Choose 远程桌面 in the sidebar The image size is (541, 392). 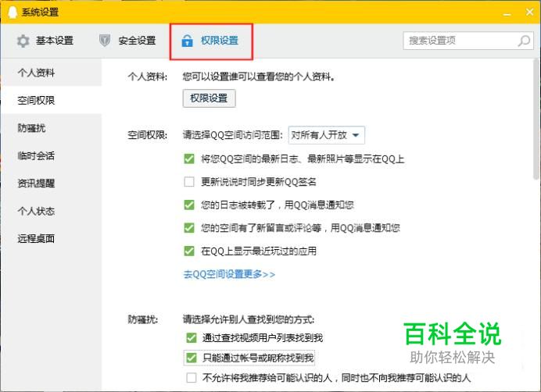52,238
